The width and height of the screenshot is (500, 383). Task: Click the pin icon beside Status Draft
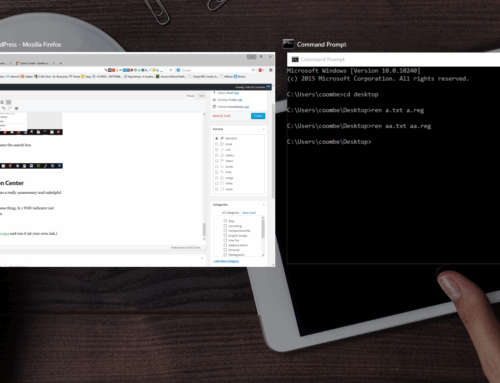pyautogui.click(x=214, y=93)
